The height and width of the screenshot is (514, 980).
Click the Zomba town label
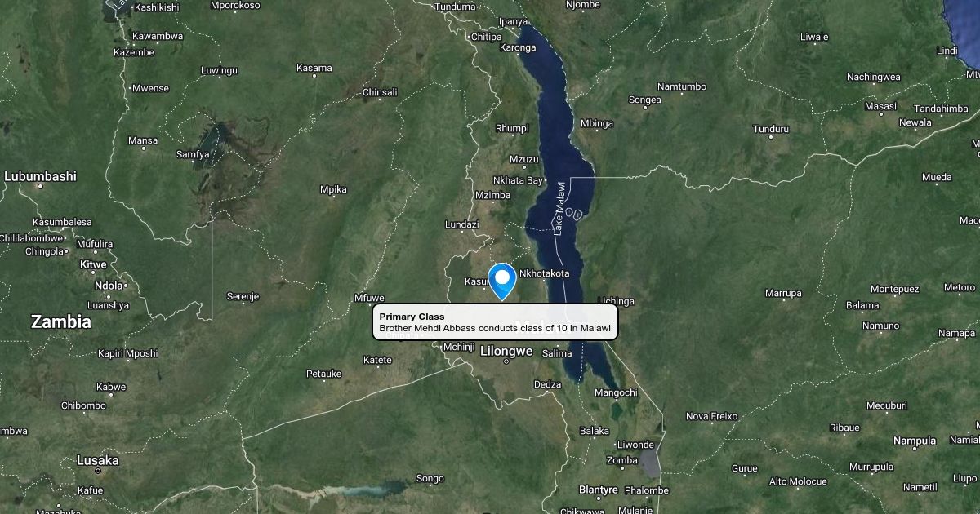point(622,460)
